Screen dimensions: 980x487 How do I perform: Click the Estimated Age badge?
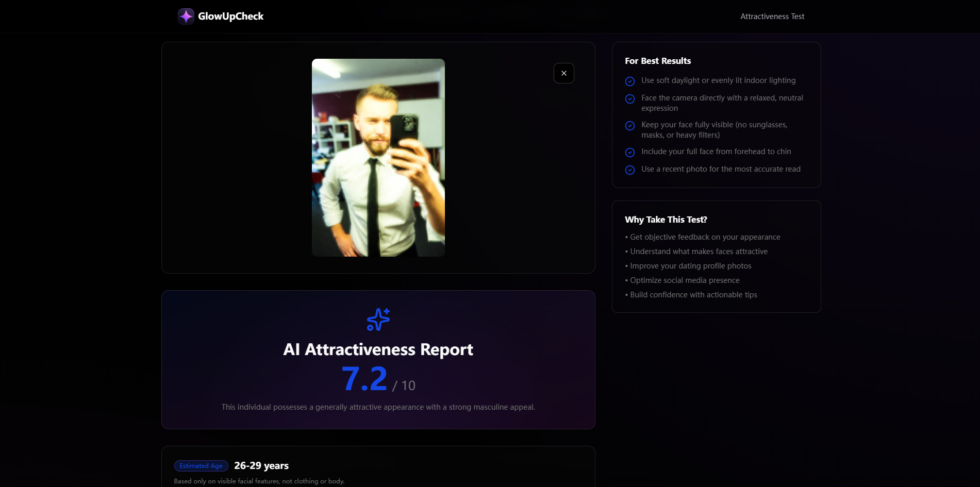201,465
